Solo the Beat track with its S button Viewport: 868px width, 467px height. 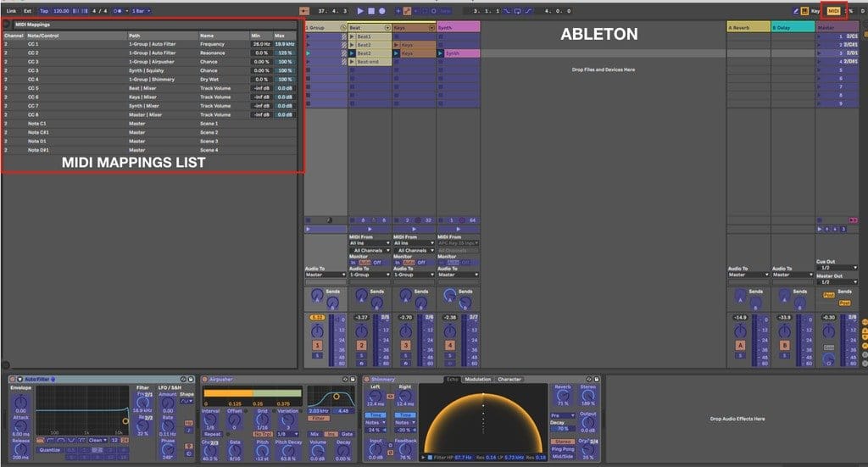(361, 356)
